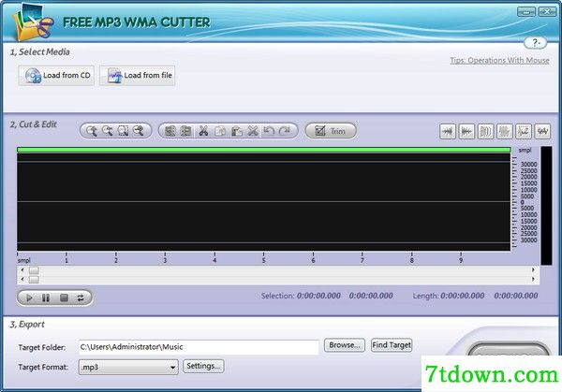
Task: Click the 30000 label atop amplitude scale
Action: [528, 165]
